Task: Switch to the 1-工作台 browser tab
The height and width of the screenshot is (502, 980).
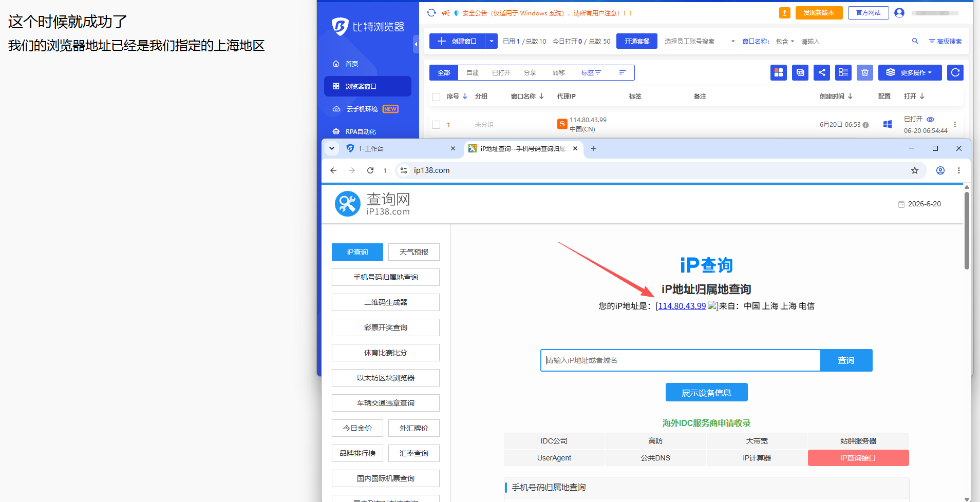Action: (x=401, y=148)
